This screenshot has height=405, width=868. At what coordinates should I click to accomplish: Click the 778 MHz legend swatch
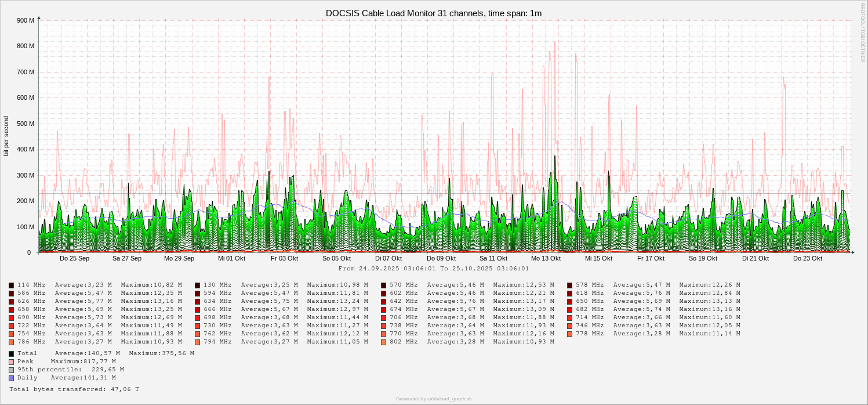click(x=570, y=334)
